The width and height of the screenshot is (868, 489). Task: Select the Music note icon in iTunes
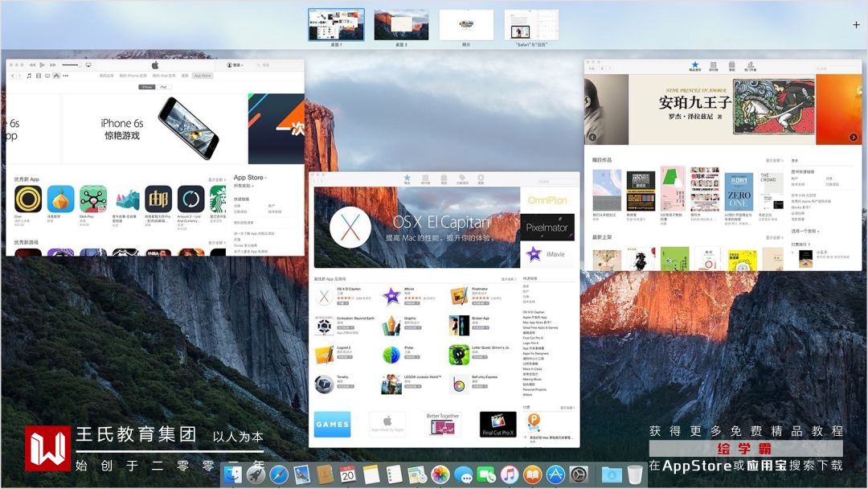point(29,76)
